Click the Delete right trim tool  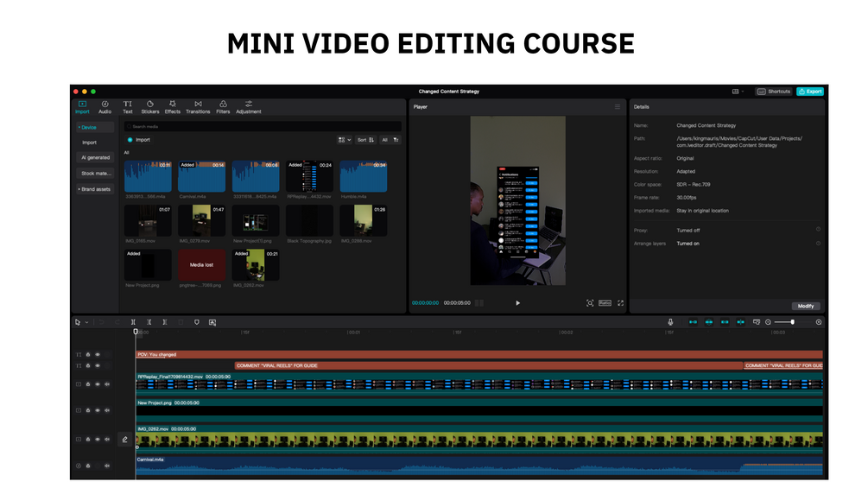[x=164, y=322]
